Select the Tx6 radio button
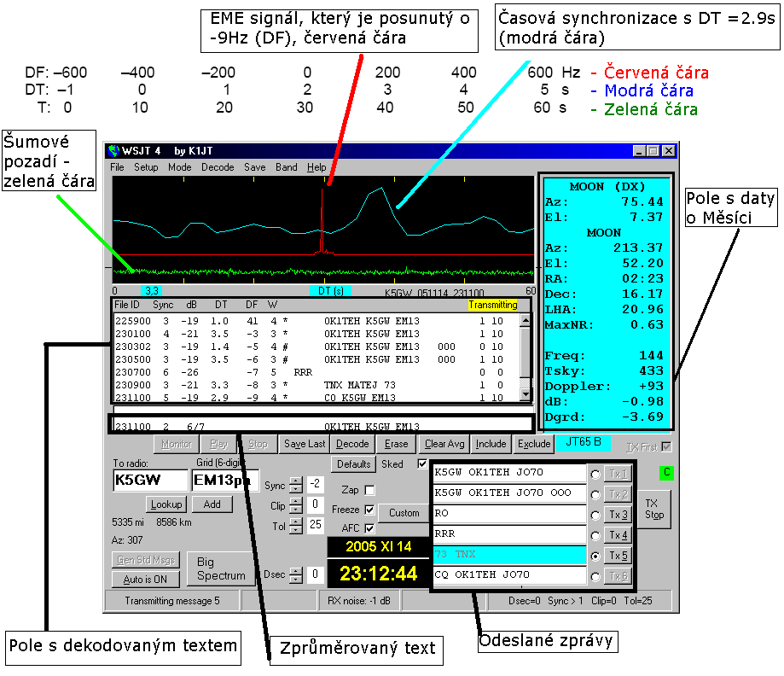The image size is (784, 676). point(595,577)
